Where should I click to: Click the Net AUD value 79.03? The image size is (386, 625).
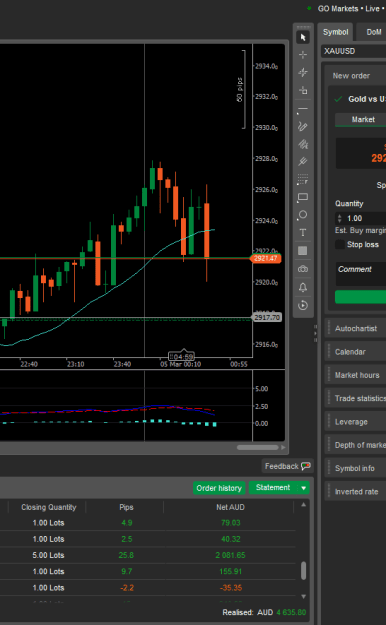point(230,523)
